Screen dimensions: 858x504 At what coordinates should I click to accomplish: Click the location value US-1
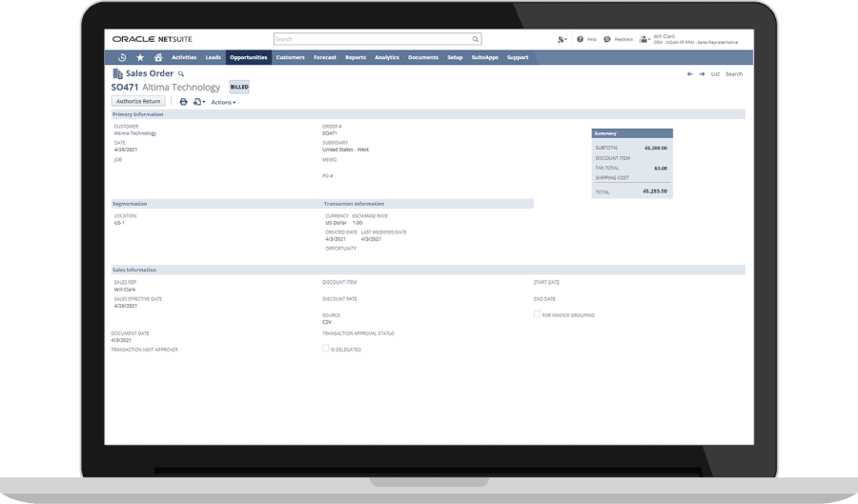[x=119, y=223]
